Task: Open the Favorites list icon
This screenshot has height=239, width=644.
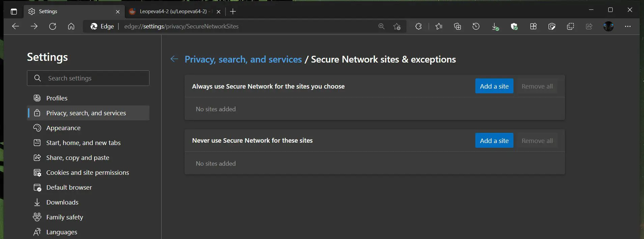Action: point(439,26)
